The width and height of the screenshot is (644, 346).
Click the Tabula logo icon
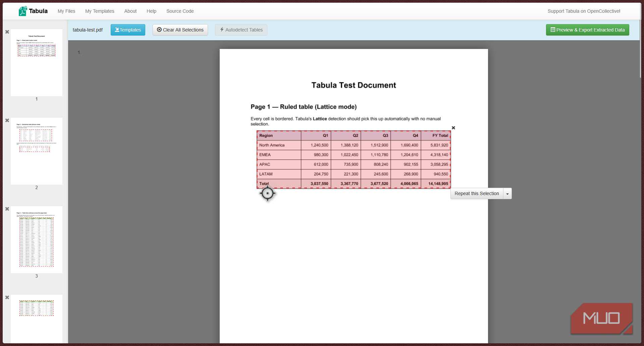23,11
